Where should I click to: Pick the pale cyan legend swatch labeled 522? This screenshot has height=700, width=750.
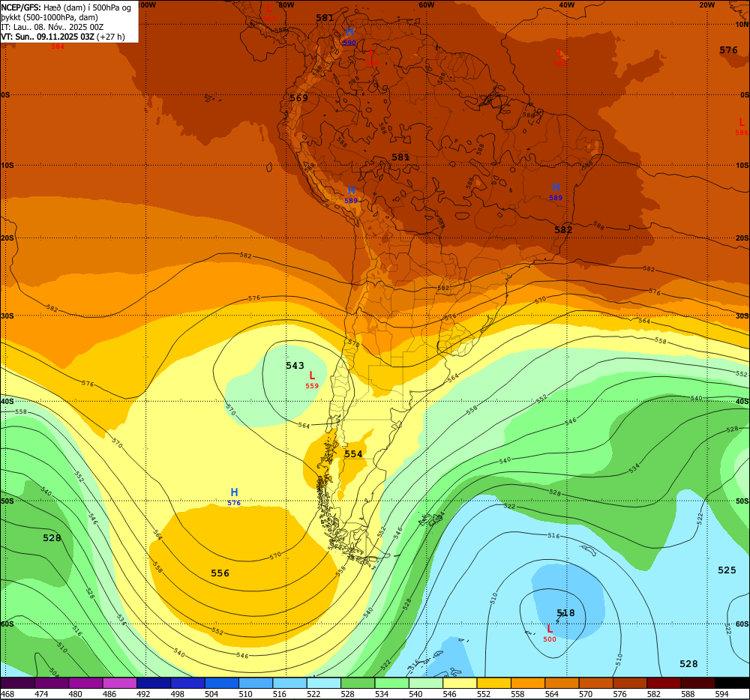(x=324, y=683)
